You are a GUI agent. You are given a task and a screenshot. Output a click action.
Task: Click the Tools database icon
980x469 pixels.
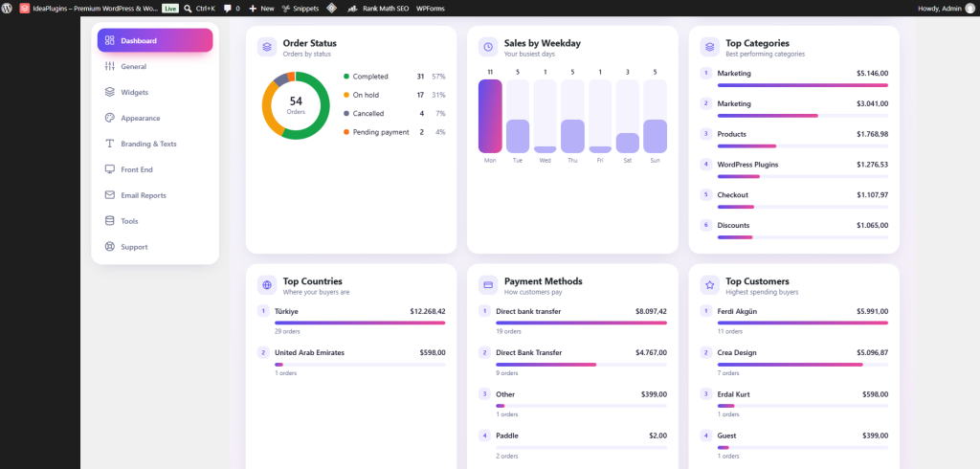tap(110, 221)
